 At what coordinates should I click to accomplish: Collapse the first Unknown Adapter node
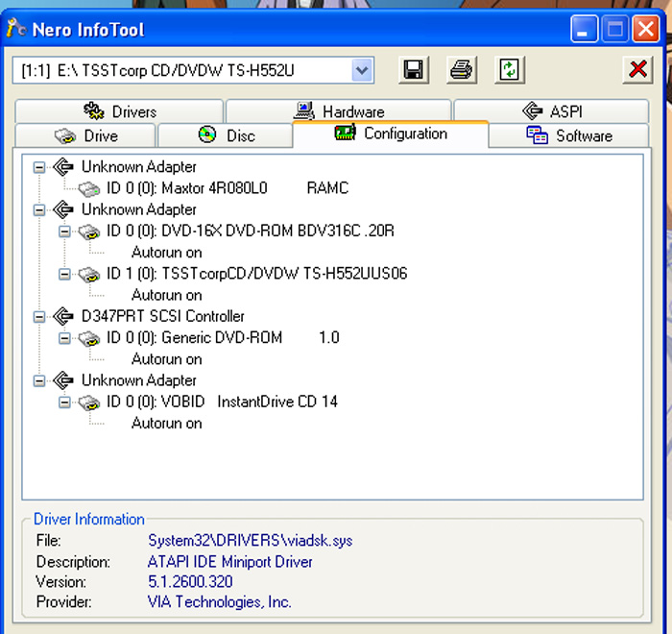pyautogui.click(x=39, y=167)
